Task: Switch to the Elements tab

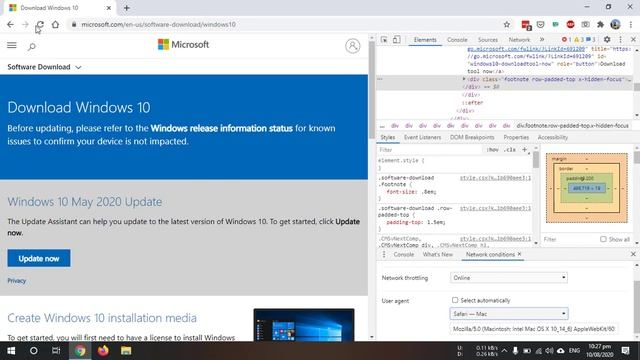Action: [425, 40]
